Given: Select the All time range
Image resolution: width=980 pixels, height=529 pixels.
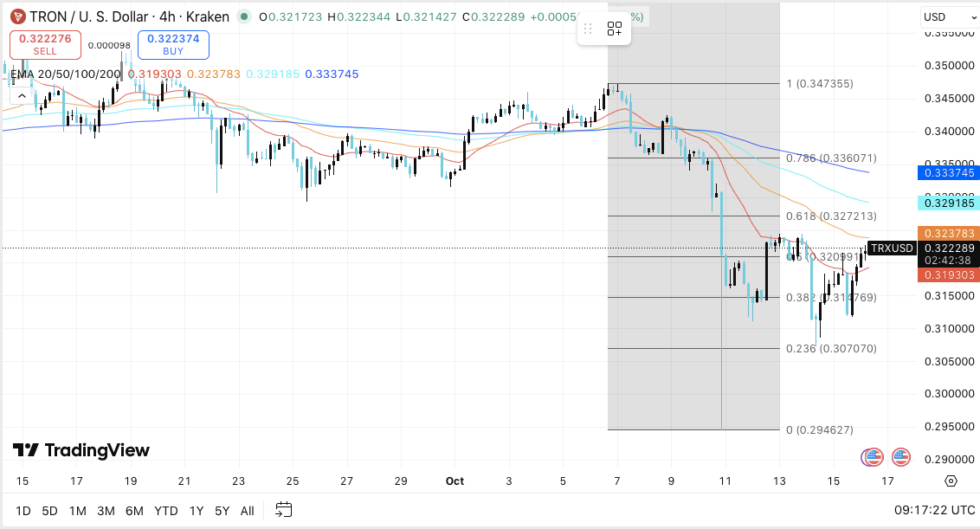Looking at the screenshot, I should [247, 511].
